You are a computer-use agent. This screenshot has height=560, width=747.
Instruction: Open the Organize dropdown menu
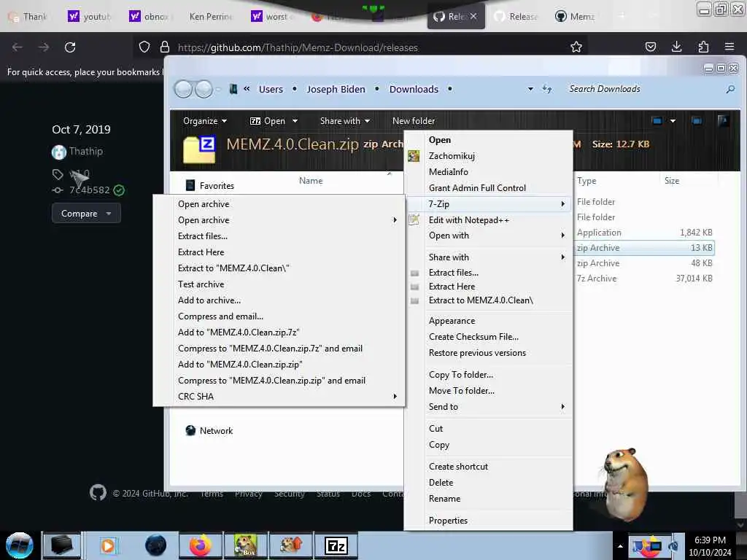(205, 121)
